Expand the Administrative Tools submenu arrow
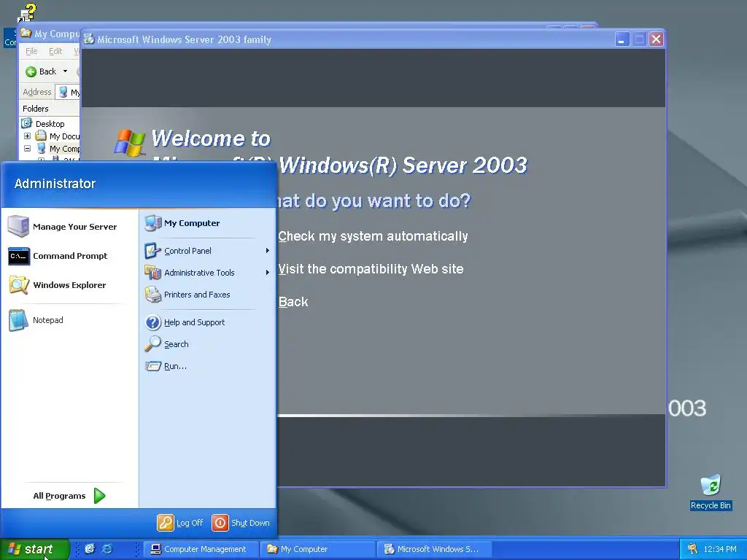 [267, 273]
